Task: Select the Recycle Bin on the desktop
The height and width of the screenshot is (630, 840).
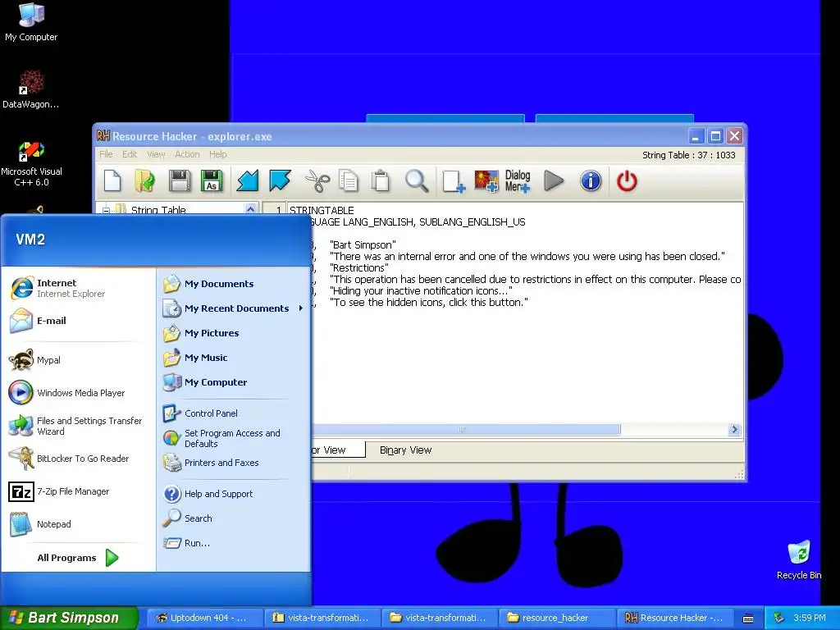Action: tap(799, 559)
